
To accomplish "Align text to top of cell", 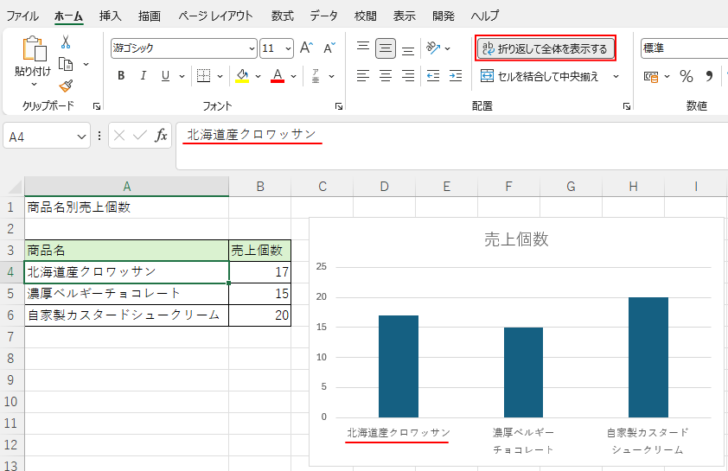I will [363, 47].
